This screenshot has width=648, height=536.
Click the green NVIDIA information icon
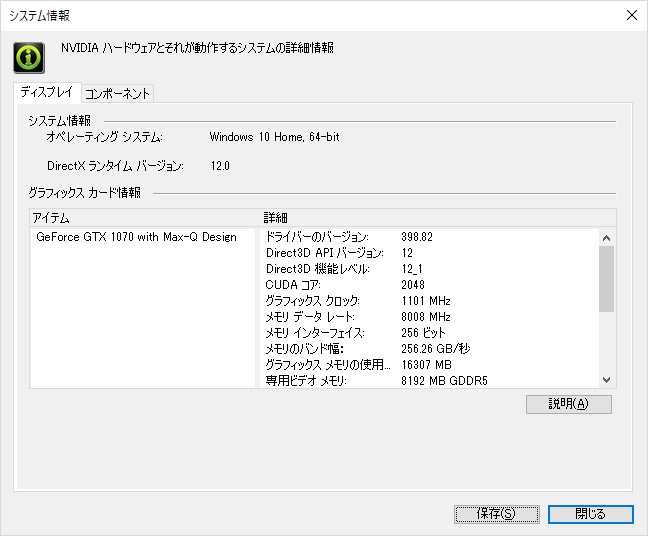pyautogui.click(x=29, y=57)
